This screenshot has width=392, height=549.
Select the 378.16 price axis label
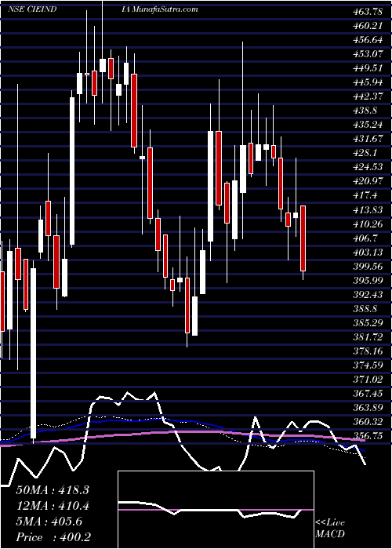tap(367, 351)
